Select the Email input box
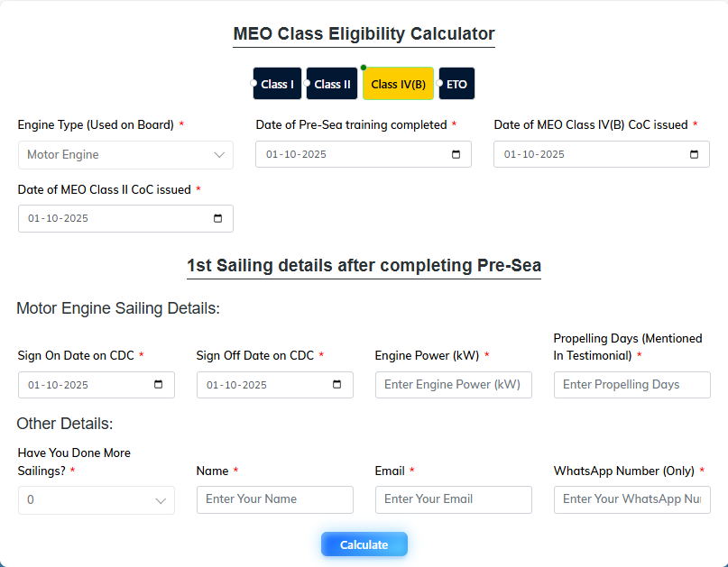728x567 pixels. pos(453,499)
